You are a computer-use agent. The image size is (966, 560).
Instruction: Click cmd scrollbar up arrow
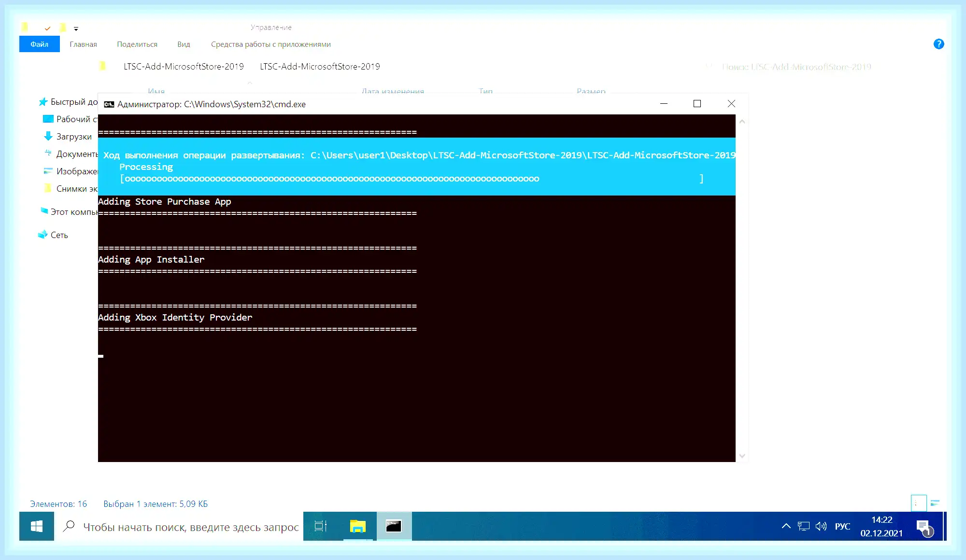[x=742, y=122]
